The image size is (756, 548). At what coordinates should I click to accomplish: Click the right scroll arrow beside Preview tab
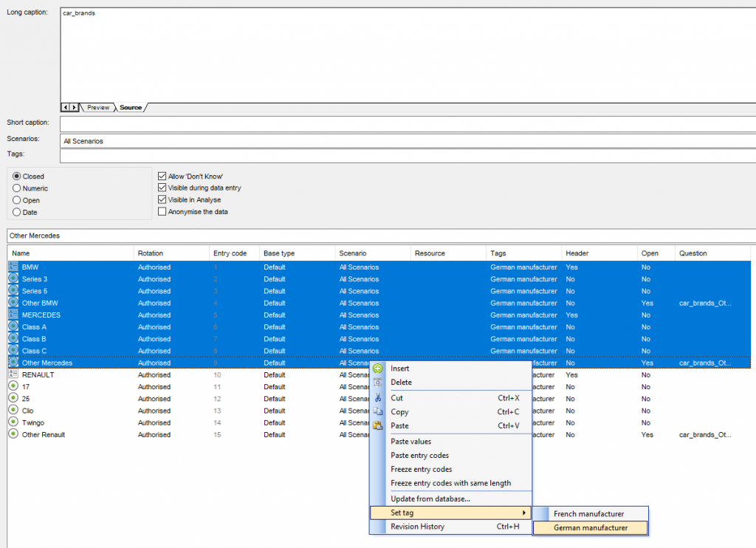click(x=74, y=107)
